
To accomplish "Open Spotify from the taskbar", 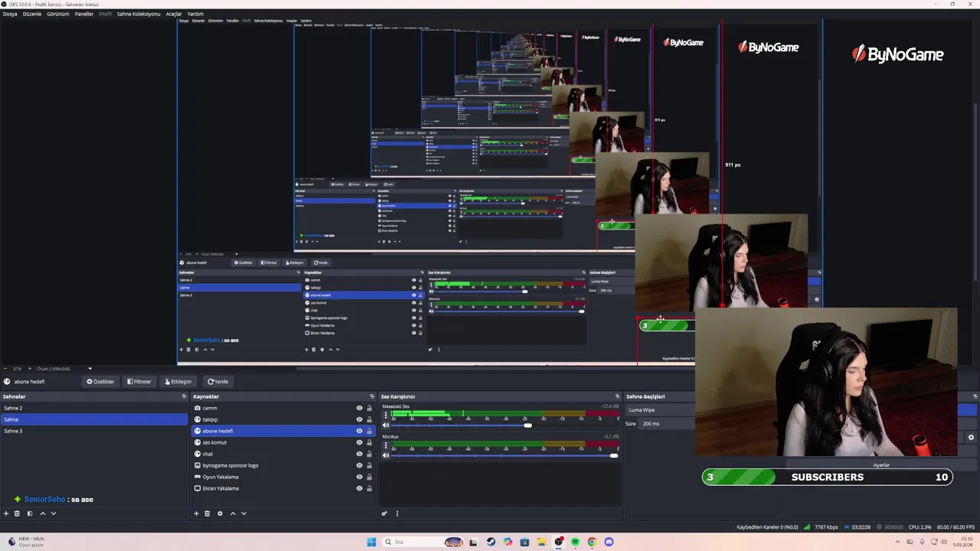I will click(x=575, y=542).
